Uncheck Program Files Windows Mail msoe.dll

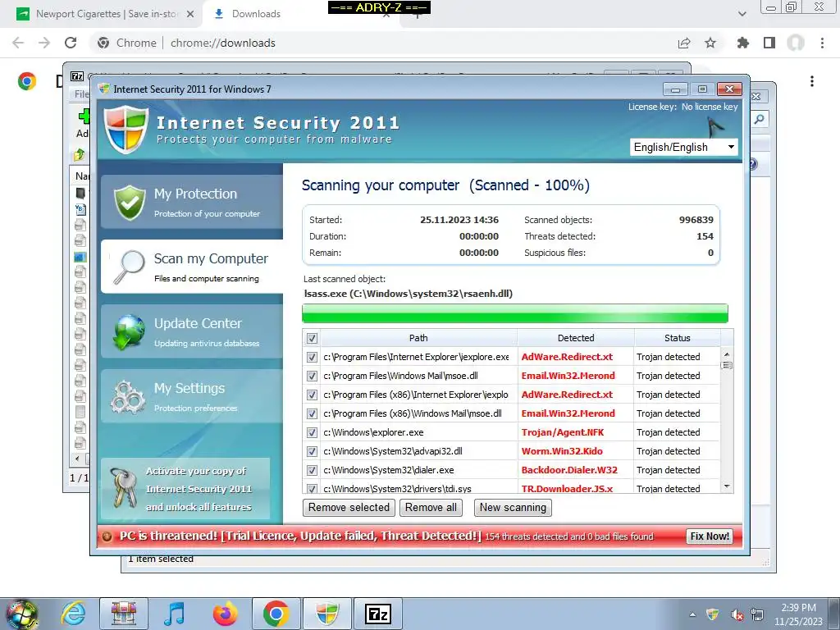pyautogui.click(x=312, y=376)
